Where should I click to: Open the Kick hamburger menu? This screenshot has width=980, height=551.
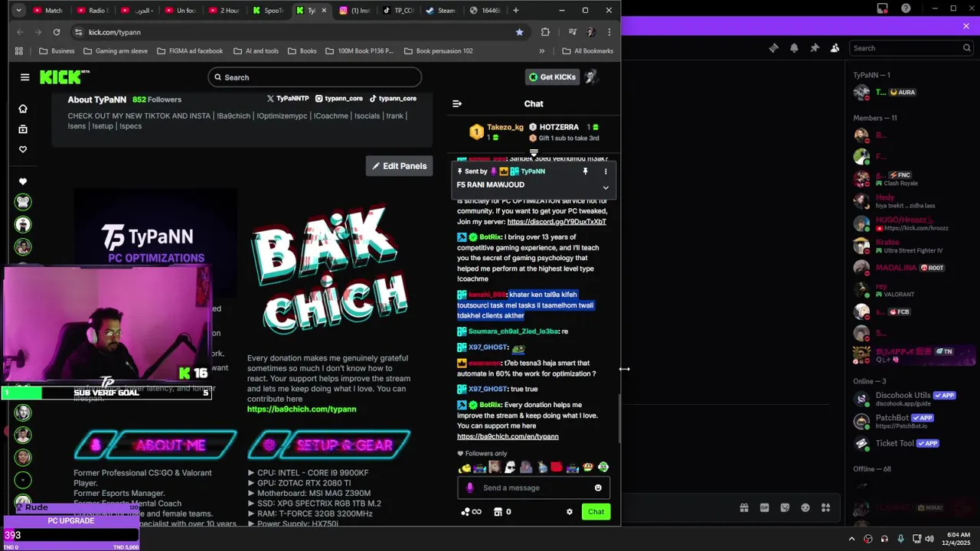point(25,77)
